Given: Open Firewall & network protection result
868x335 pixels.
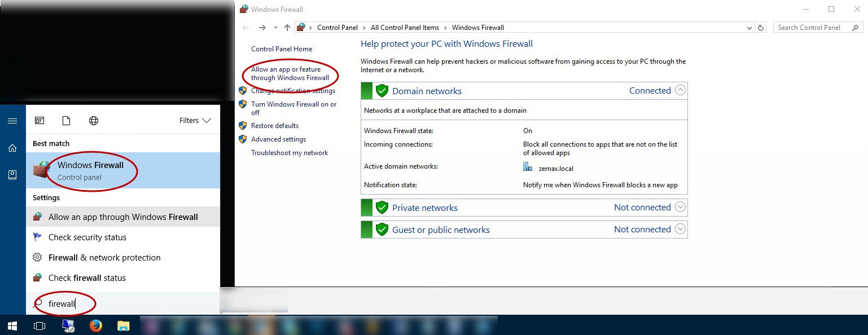Looking at the screenshot, I should (x=123, y=257).
